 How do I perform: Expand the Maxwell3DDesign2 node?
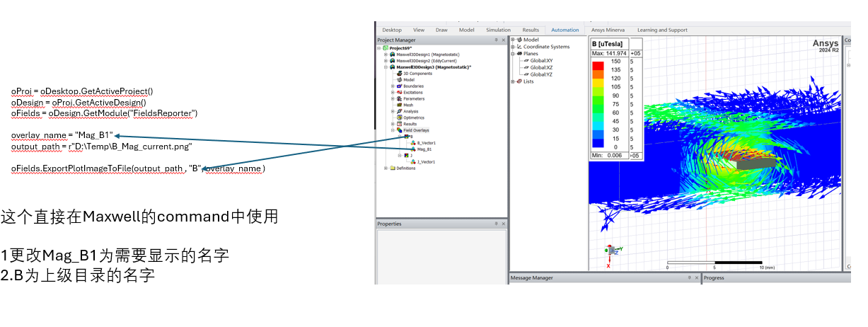tap(386, 61)
